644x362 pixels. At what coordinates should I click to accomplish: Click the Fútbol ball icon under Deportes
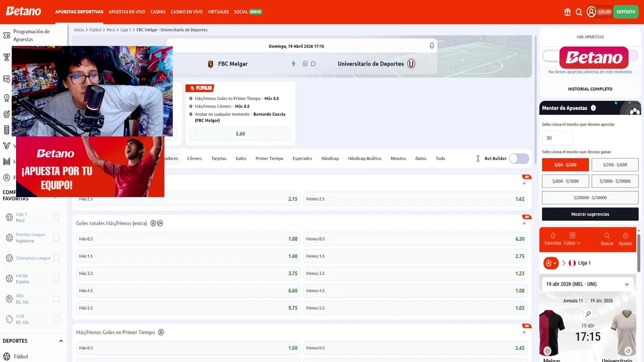coord(7,356)
